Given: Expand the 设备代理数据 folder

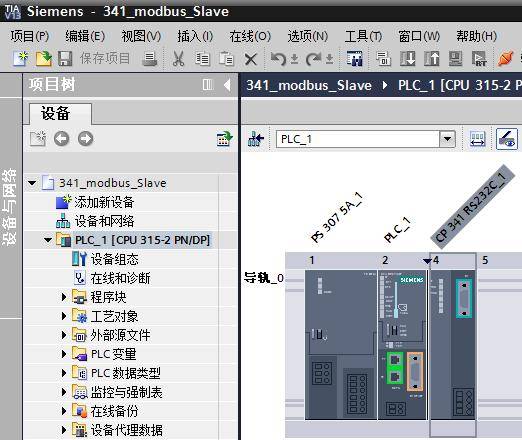Looking at the screenshot, I should coord(64,430).
